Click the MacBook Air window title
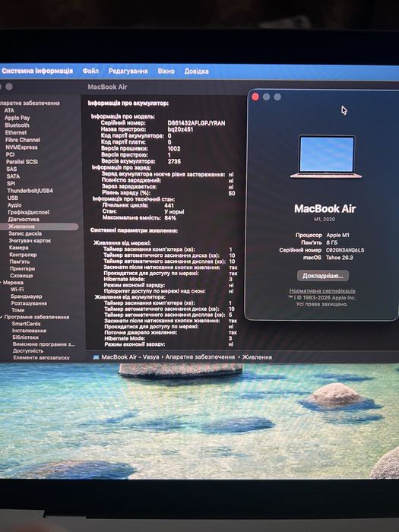 point(108,87)
